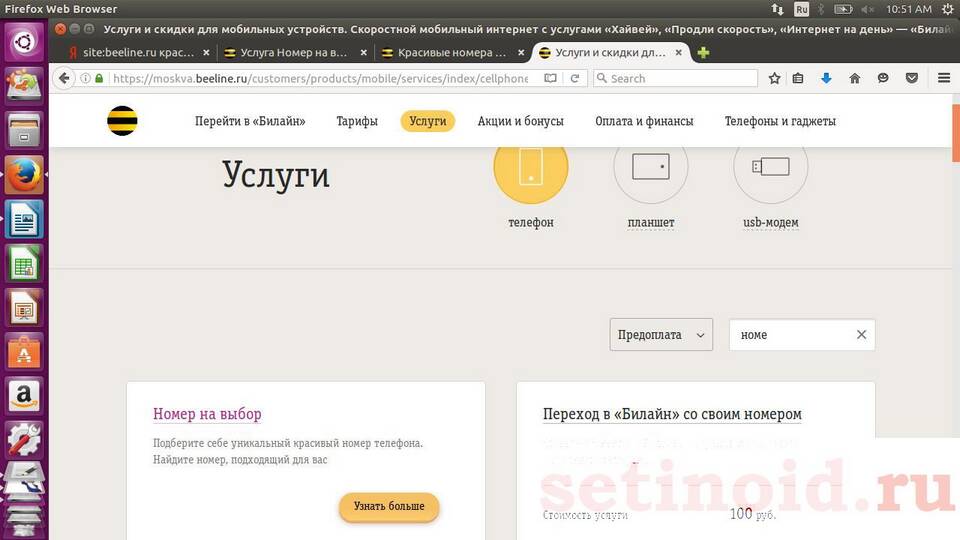Open System Settings launcher icon
The height and width of the screenshot is (540, 960).
[24, 440]
